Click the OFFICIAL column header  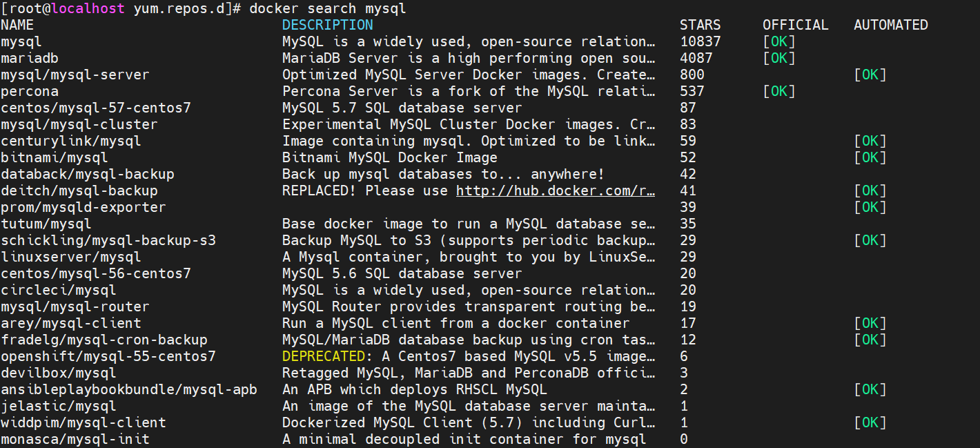tap(795, 25)
